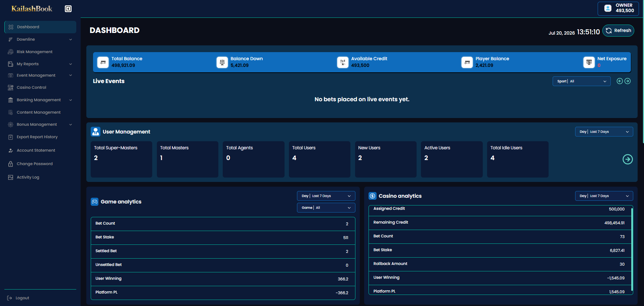Click the Event Management icon
This screenshot has height=306, width=644.
click(10, 75)
